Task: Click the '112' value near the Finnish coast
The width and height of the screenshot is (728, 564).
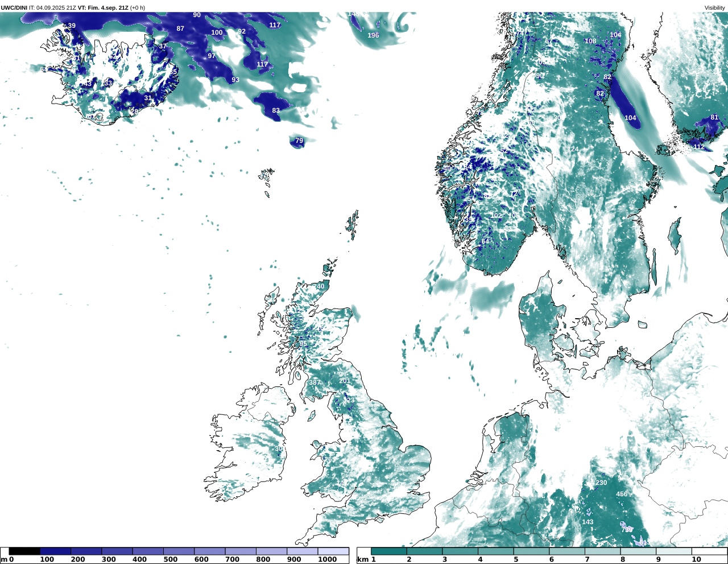Action: [x=699, y=147]
